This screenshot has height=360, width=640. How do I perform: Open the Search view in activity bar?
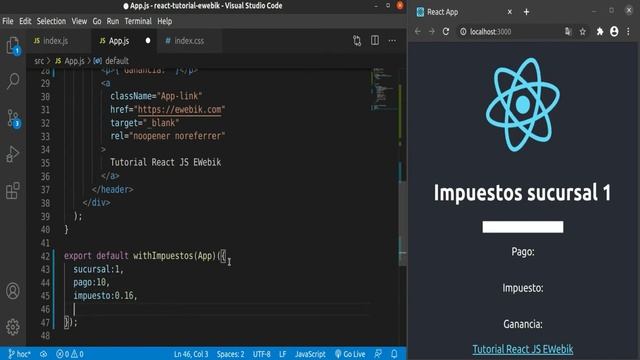pos(13,81)
